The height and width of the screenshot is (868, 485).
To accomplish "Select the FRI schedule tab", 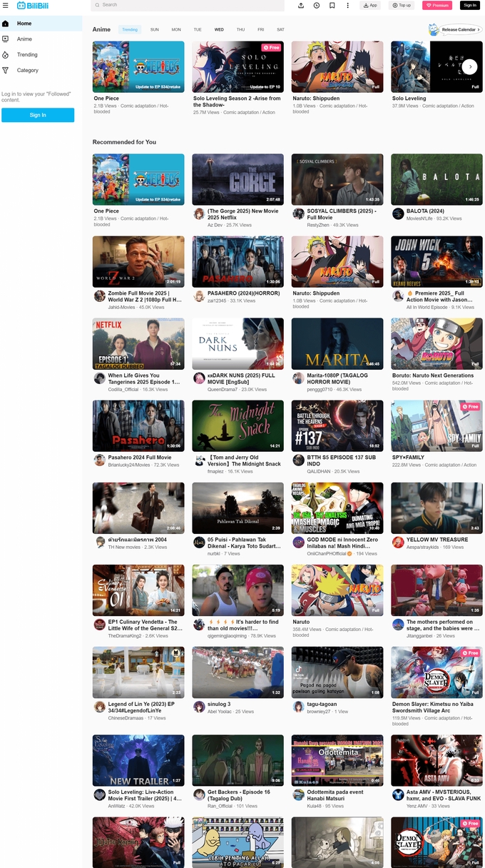I will (261, 30).
